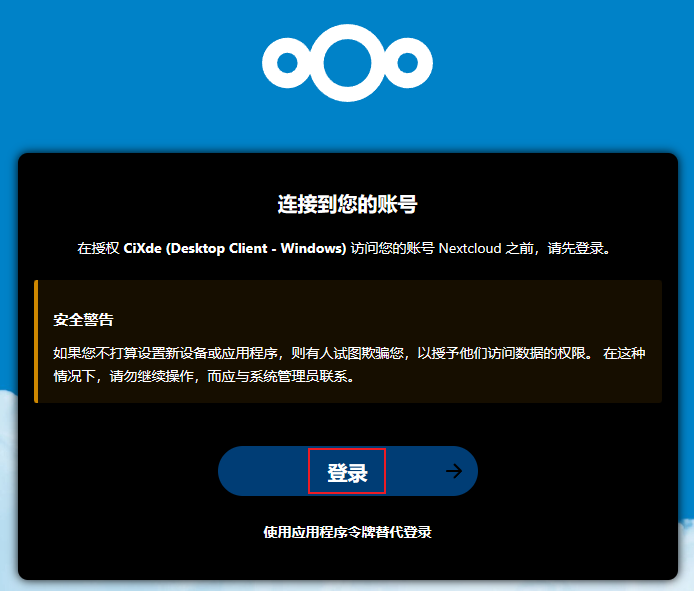Click the 连接到您的账号 heading

point(347,205)
